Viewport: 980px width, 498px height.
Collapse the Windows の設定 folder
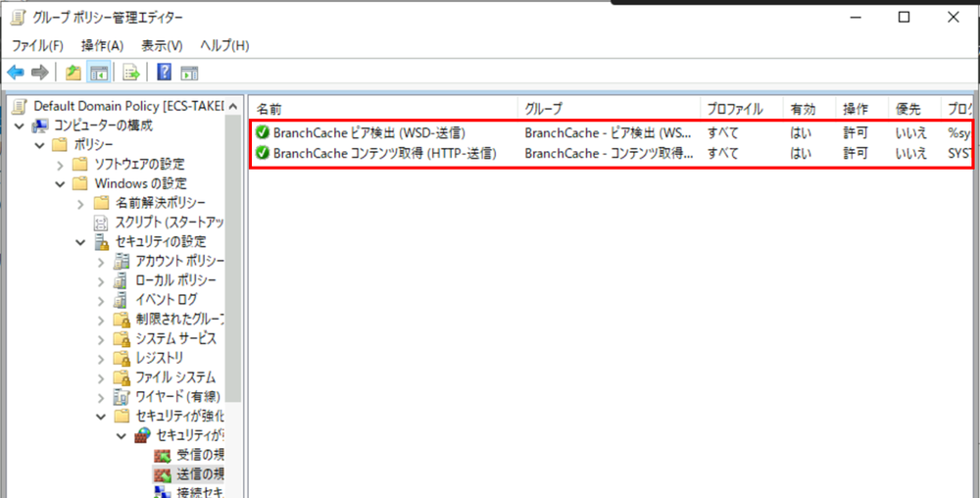tap(61, 184)
